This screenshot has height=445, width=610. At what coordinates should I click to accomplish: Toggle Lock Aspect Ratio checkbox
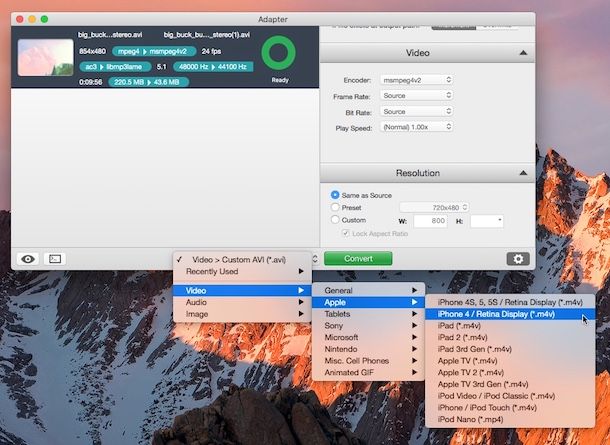pos(346,233)
